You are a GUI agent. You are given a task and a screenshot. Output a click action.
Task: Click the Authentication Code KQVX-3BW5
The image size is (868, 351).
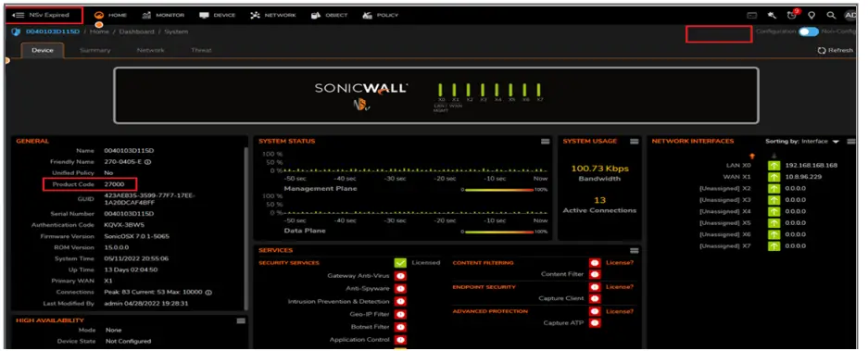point(124,225)
